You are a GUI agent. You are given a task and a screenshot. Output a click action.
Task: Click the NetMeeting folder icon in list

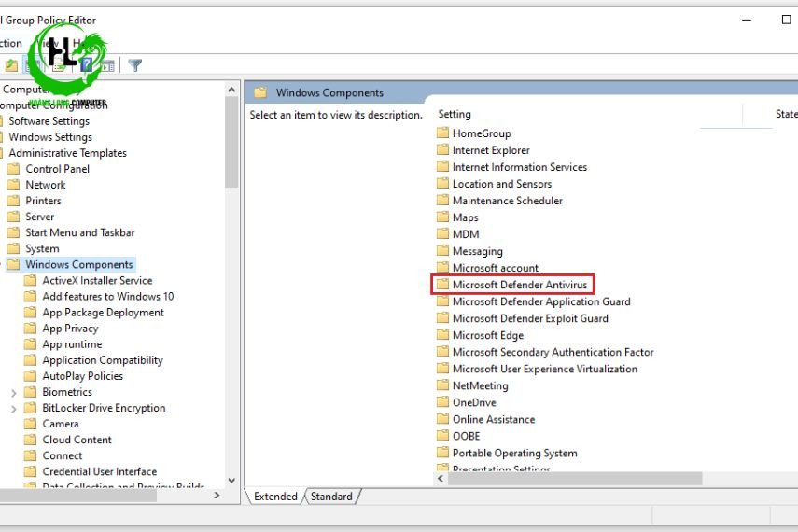(442, 385)
